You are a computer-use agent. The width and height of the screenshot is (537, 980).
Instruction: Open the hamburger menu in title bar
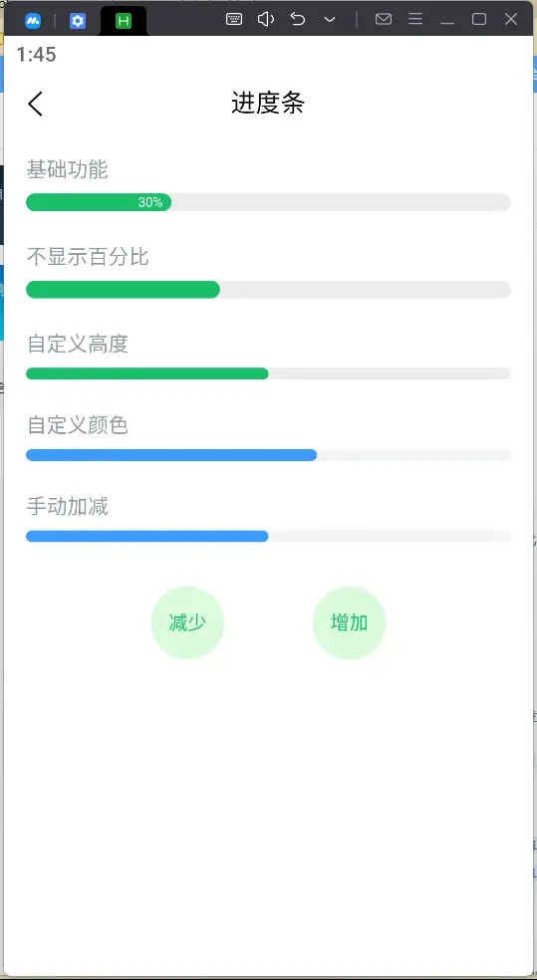pos(415,19)
